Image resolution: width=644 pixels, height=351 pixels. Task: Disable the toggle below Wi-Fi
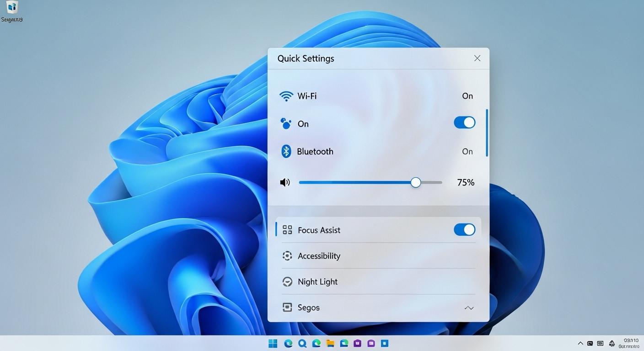(x=464, y=122)
